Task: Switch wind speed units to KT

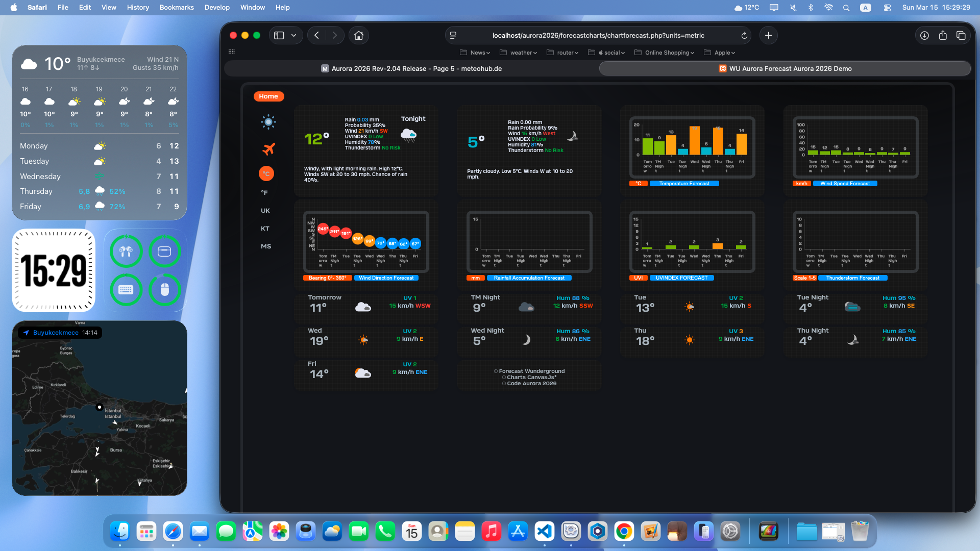Action: coord(265,228)
